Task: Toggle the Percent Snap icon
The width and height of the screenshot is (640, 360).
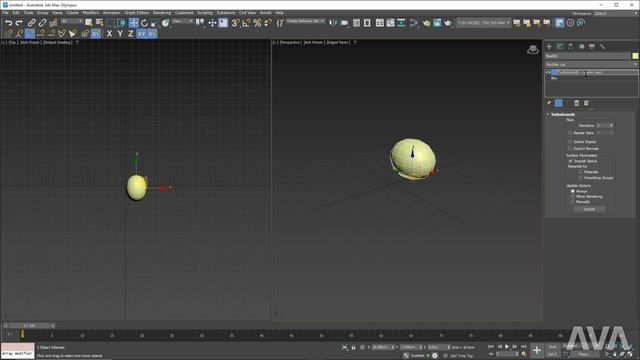Action: pyautogui.click(x=257, y=23)
